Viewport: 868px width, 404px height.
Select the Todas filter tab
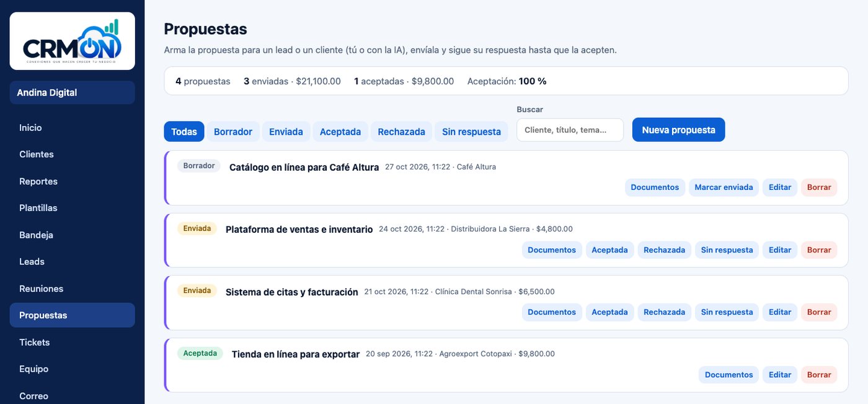pyautogui.click(x=184, y=132)
